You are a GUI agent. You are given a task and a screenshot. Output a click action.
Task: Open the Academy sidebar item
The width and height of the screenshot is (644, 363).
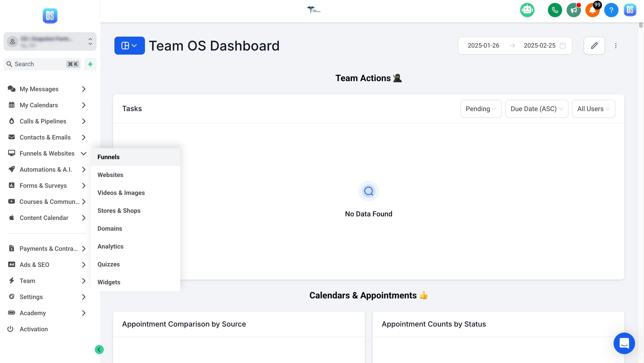[33, 313]
